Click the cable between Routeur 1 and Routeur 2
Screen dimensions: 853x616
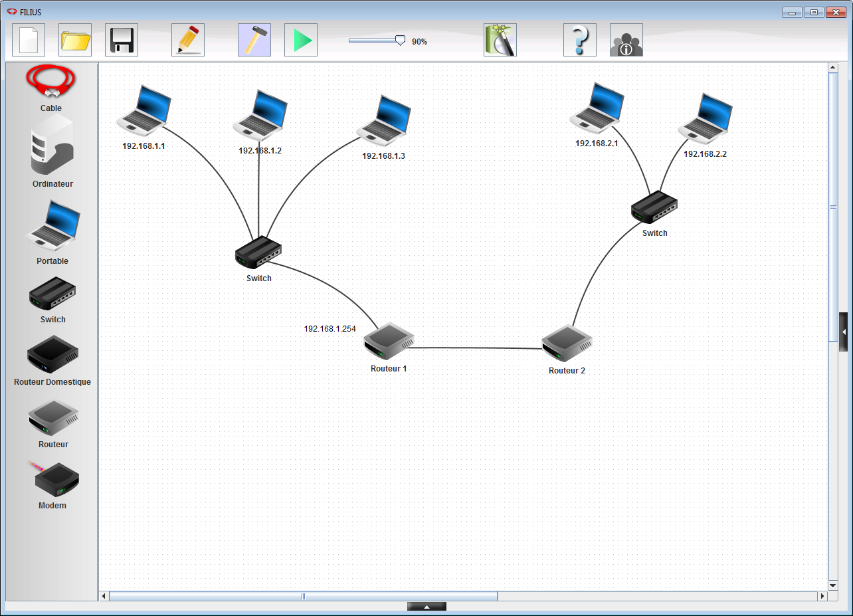477,348
